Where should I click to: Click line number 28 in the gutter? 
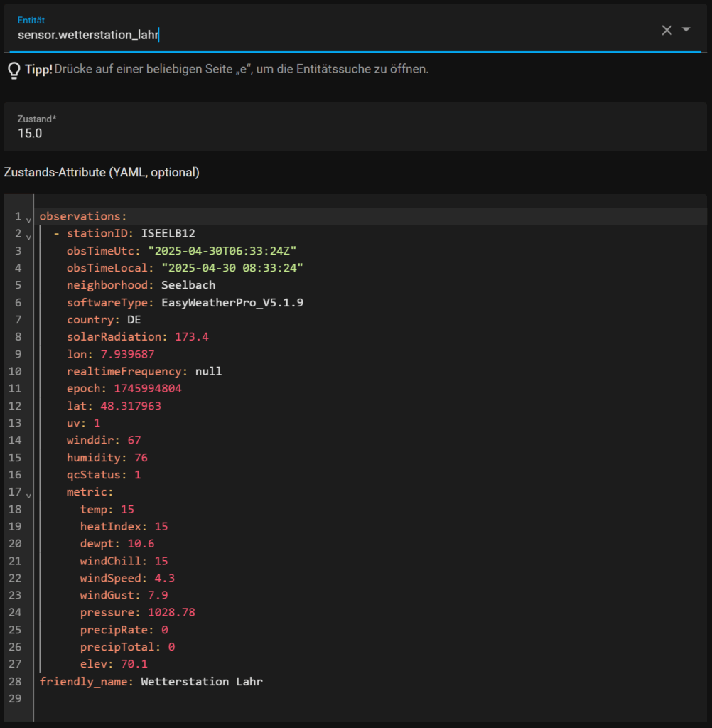pyautogui.click(x=15, y=682)
